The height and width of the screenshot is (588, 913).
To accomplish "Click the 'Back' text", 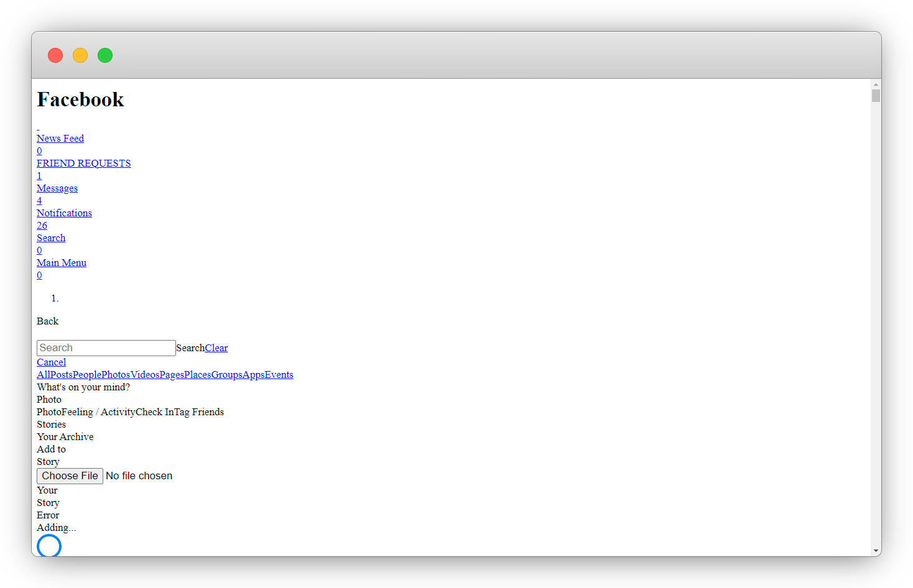I will point(47,321).
